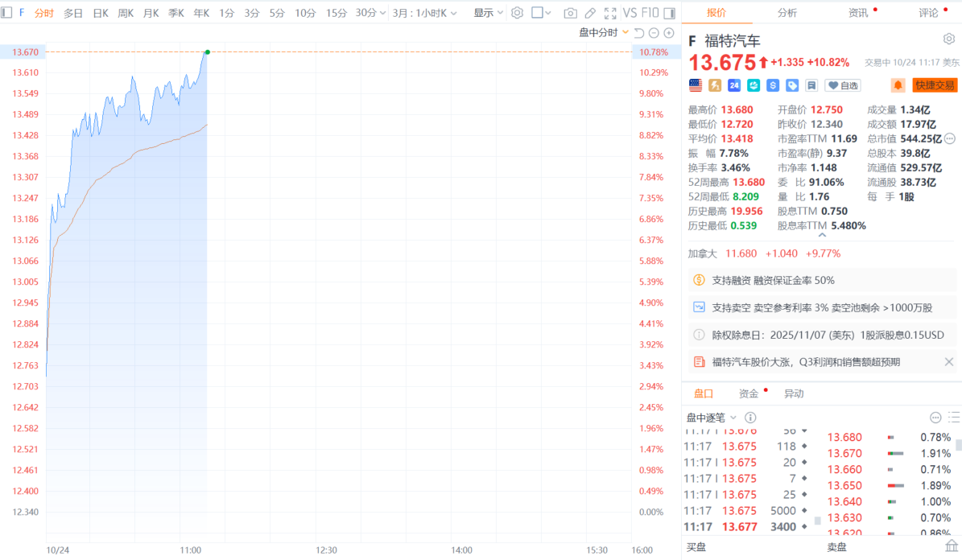
Task: Open F10 company info
Action: coord(650,13)
